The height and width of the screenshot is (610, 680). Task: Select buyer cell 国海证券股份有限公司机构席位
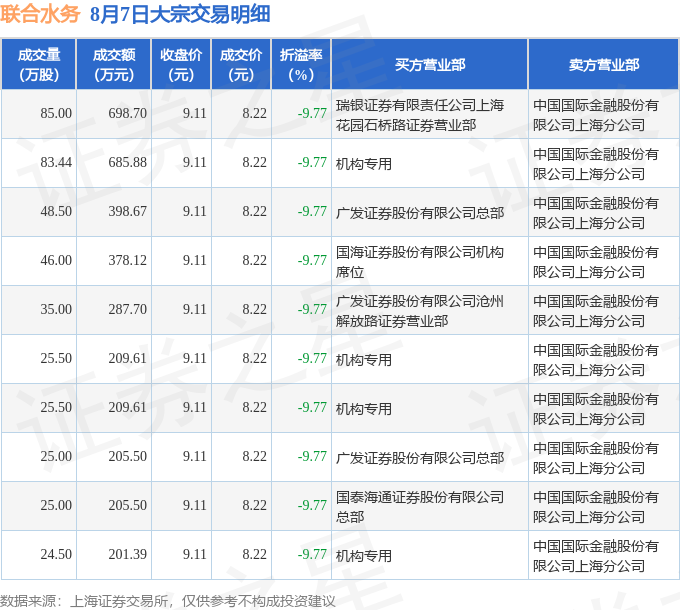(420, 262)
